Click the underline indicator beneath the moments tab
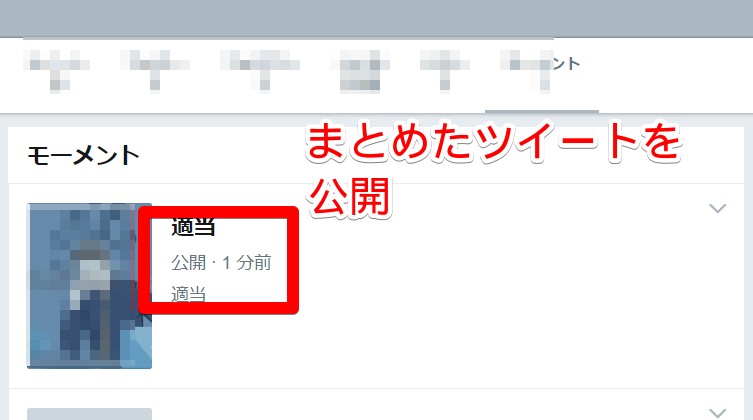The height and width of the screenshot is (420, 753). 542,112
